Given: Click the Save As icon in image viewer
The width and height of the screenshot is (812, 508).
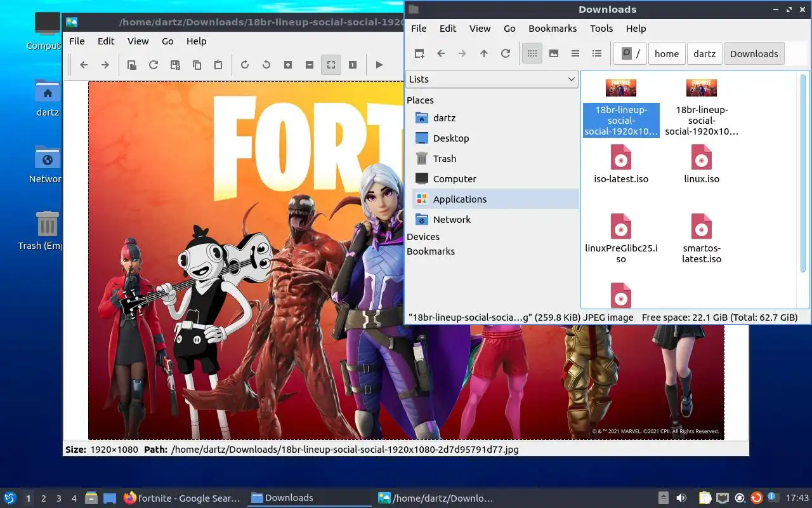Looking at the screenshot, I should point(175,65).
